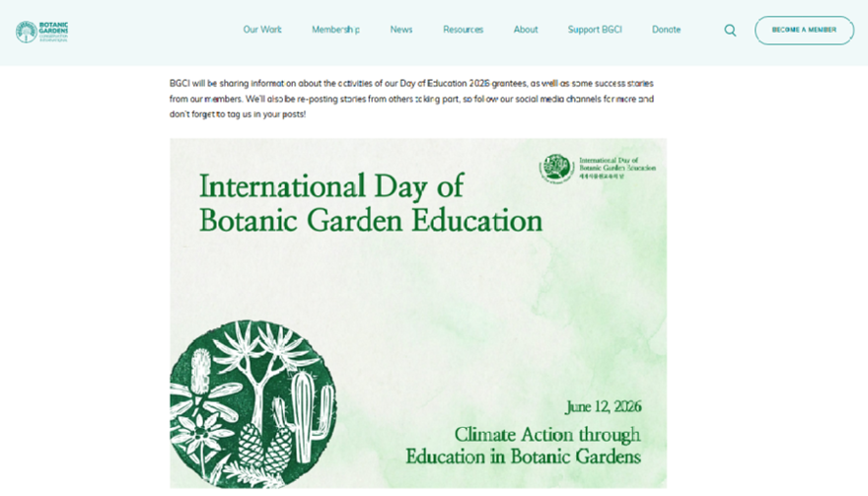Click the June 12, 2026 date text
The image size is (868, 496).
(603, 407)
